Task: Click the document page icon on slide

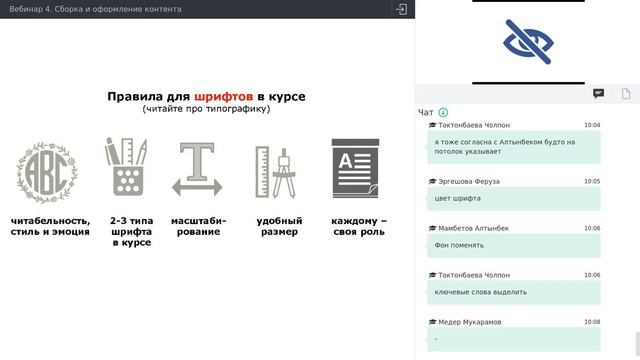Action: (x=356, y=168)
